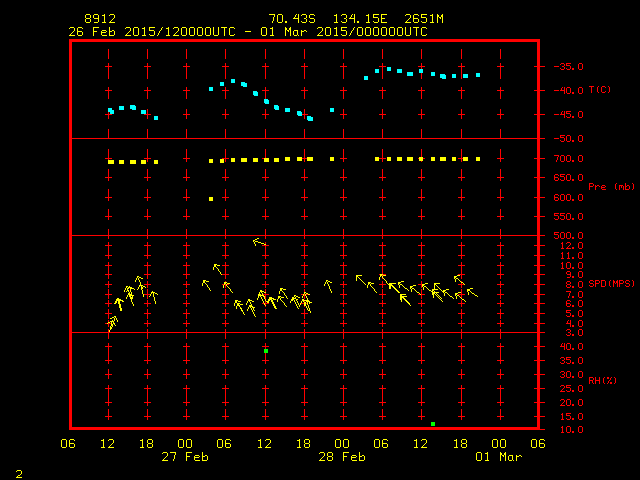Click the highest wind arrow above 12 m/s

[x=259, y=242]
